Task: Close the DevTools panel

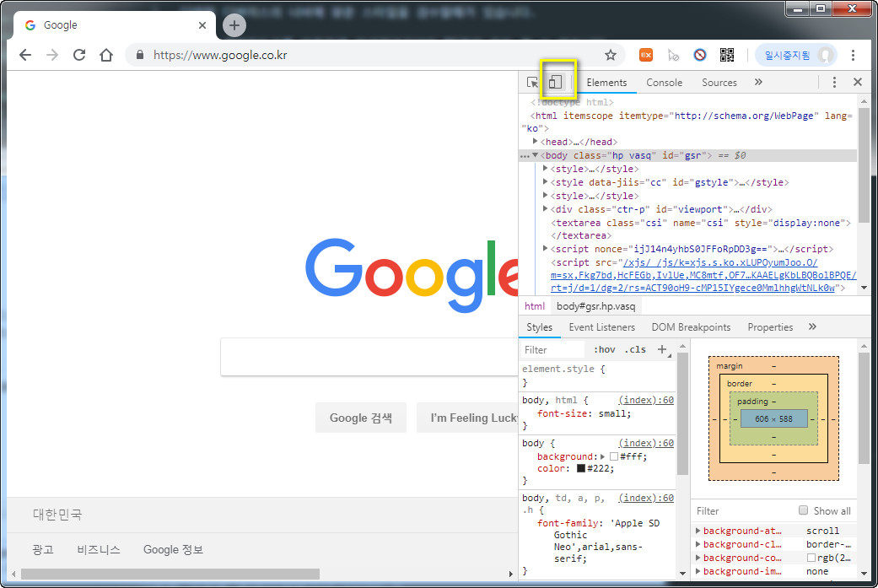Action: pos(857,83)
